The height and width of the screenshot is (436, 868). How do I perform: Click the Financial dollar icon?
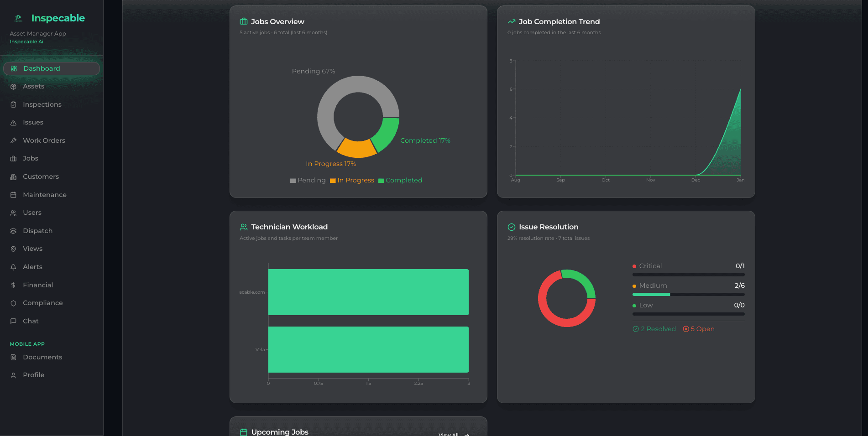[13, 285]
